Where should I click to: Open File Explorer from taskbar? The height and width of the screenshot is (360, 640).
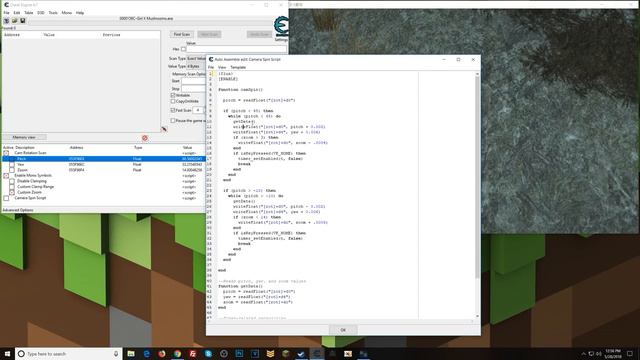coord(131,353)
